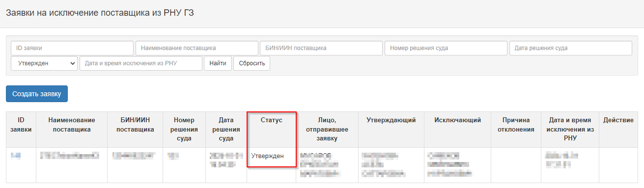Click Дата и время исключения из РНУ header
The width and height of the screenshot is (644, 188).
[x=570, y=129]
